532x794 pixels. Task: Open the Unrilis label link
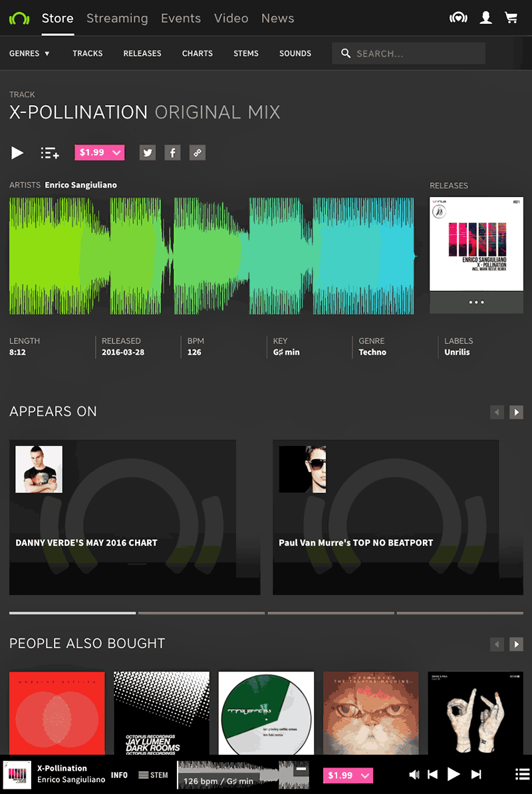tap(457, 352)
